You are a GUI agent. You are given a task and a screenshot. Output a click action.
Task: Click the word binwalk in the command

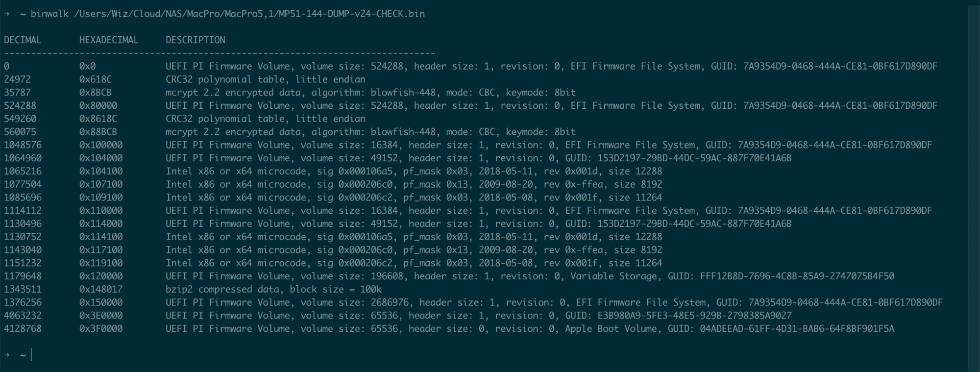pos(49,14)
